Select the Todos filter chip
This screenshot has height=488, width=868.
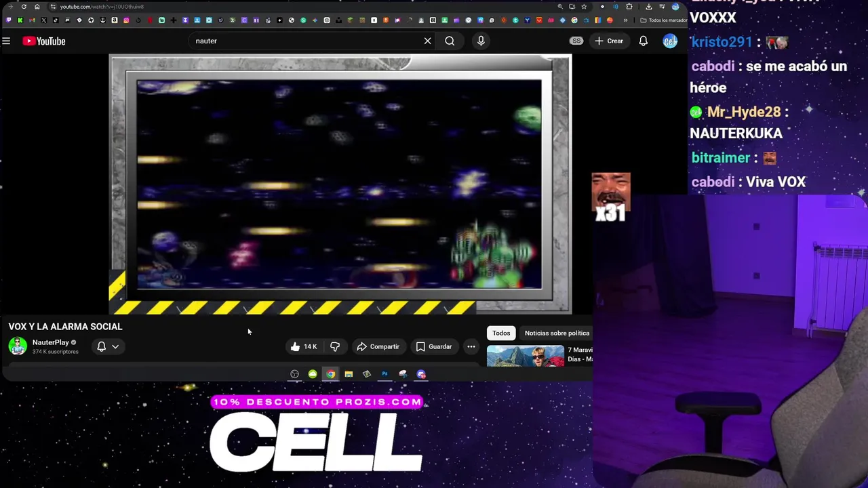tap(501, 333)
